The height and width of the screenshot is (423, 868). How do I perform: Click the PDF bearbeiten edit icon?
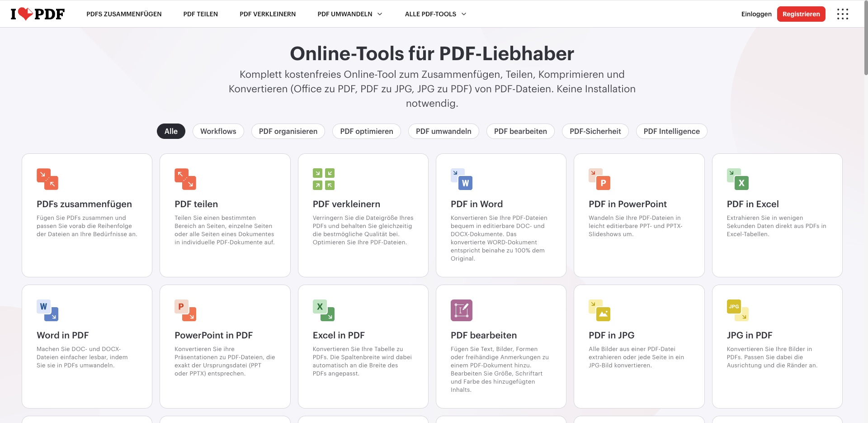pos(462,310)
